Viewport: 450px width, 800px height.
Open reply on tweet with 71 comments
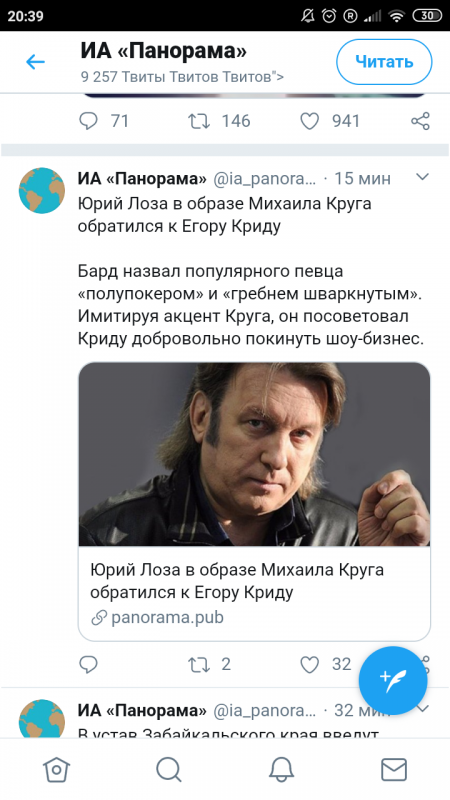(x=88, y=121)
